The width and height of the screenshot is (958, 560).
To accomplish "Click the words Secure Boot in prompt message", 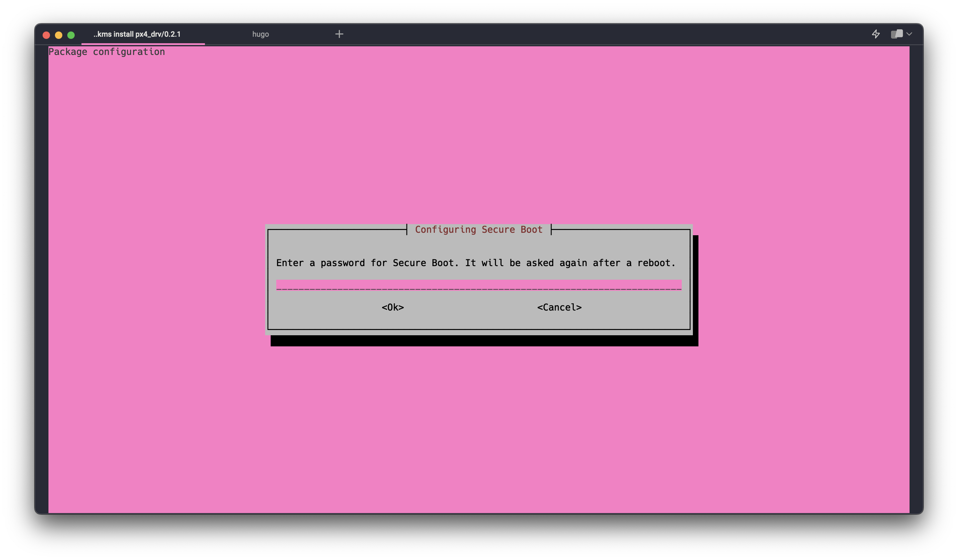I will 423,263.
